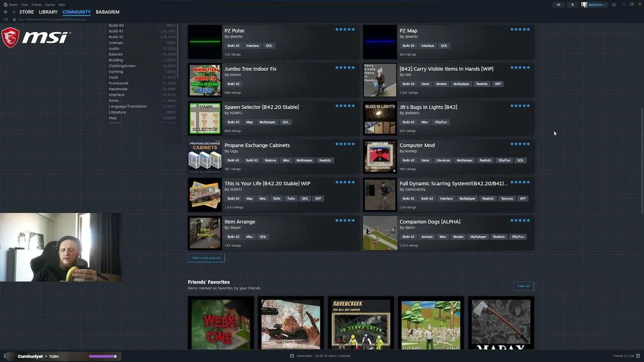Open the Steam menu

click(x=13, y=5)
